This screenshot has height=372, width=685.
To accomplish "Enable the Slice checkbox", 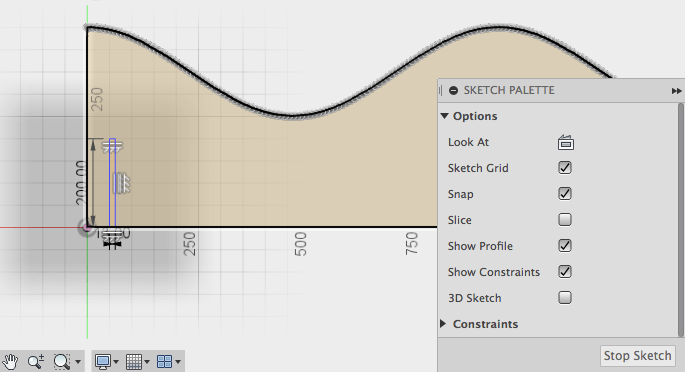I will click(x=565, y=220).
